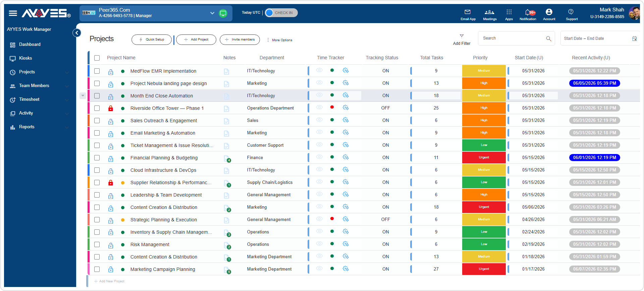This screenshot has width=644, height=291.
Task: Open notes icon for Project Nebula landing page design
Action: (226, 84)
